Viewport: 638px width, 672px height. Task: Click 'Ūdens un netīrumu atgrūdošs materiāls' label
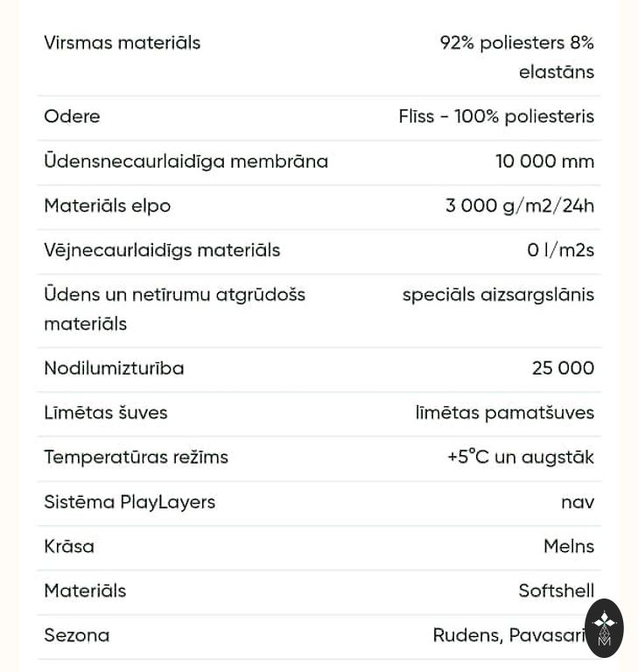174,309
